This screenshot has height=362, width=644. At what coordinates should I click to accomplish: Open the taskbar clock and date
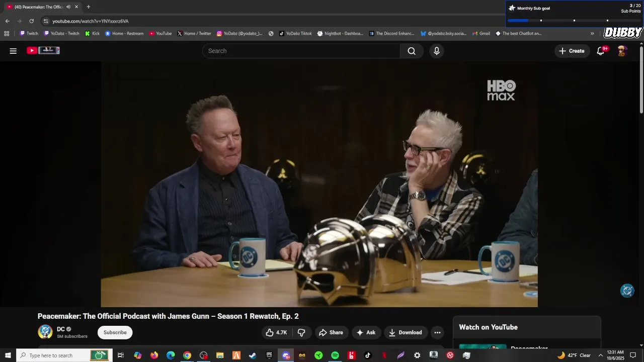coord(615,355)
